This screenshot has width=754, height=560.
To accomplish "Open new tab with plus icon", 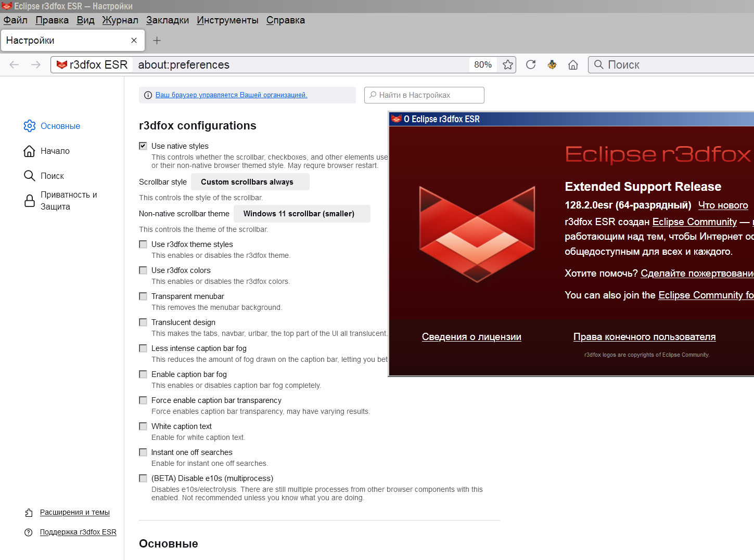I will (157, 41).
